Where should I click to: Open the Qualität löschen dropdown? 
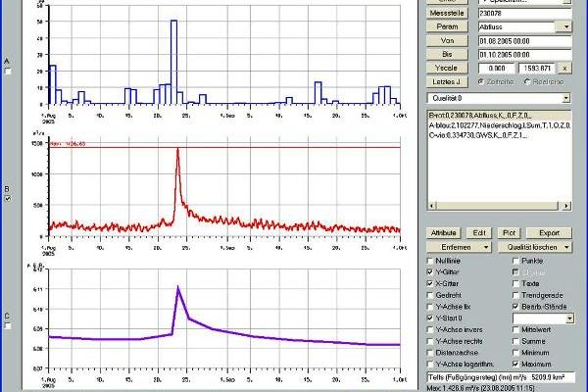pos(564,247)
